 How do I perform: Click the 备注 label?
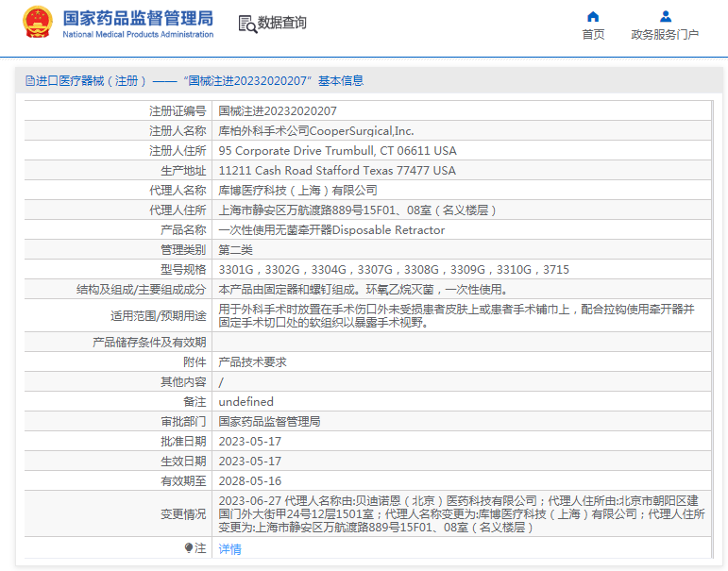point(195,402)
